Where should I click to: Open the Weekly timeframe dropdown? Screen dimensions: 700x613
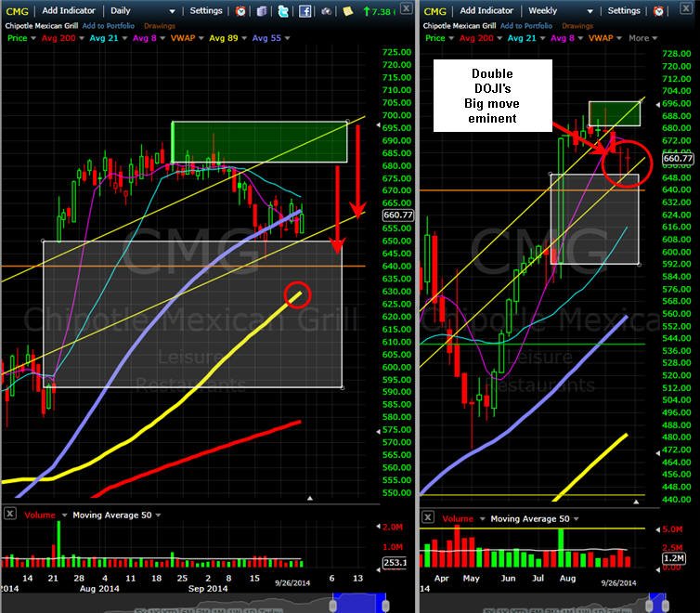561,10
